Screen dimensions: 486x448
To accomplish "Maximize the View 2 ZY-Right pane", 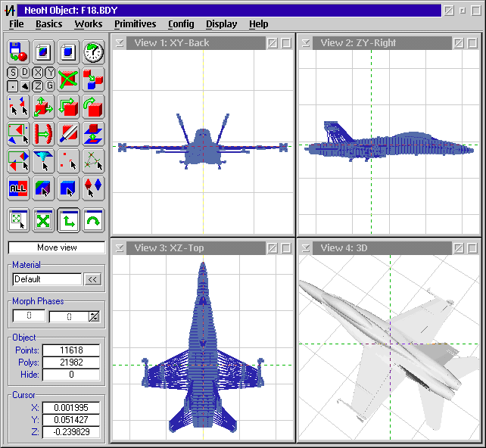I will coord(472,43).
